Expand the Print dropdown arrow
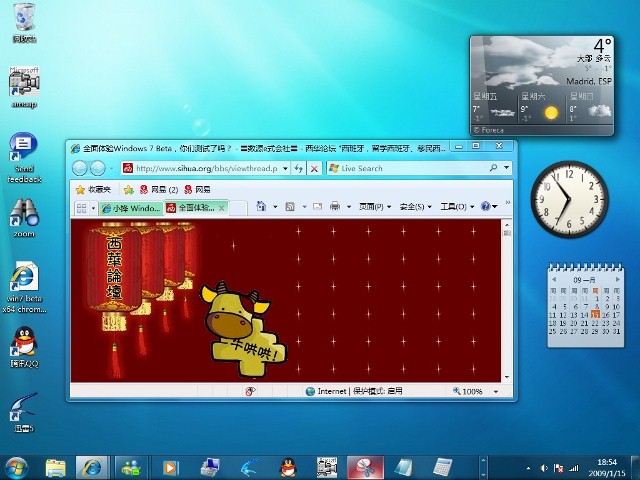Screen dimensions: 640x480 (349, 207)
